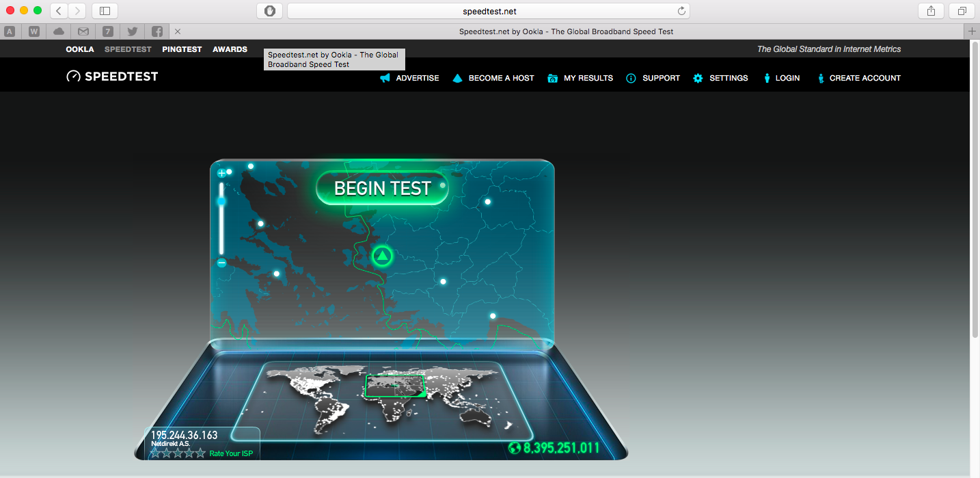Screen dimensions: 980x478
Task: Open the AWARDS top menu item
Action: [x=230, y=49]
